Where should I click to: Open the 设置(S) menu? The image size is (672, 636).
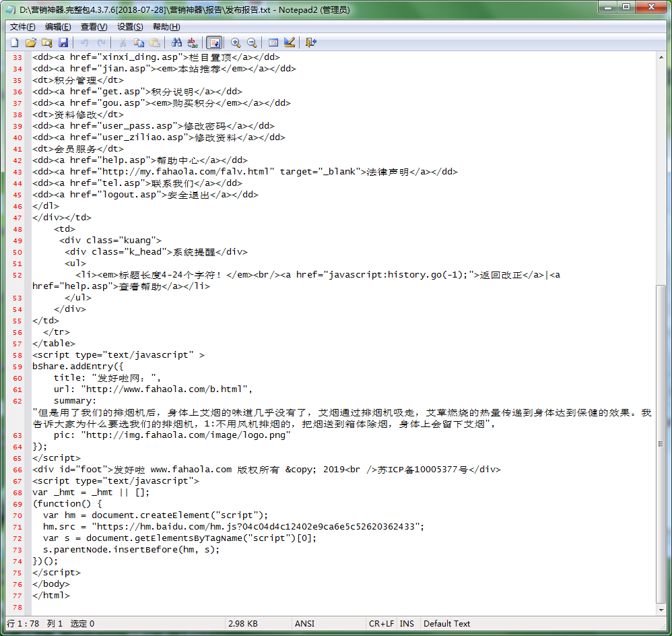click(129, 26)
